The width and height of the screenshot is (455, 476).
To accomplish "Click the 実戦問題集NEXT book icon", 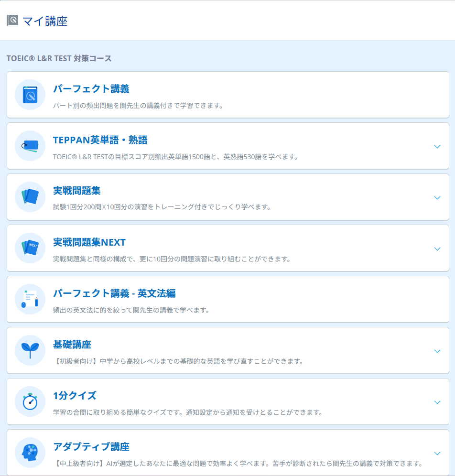I will tap(30, 248).
